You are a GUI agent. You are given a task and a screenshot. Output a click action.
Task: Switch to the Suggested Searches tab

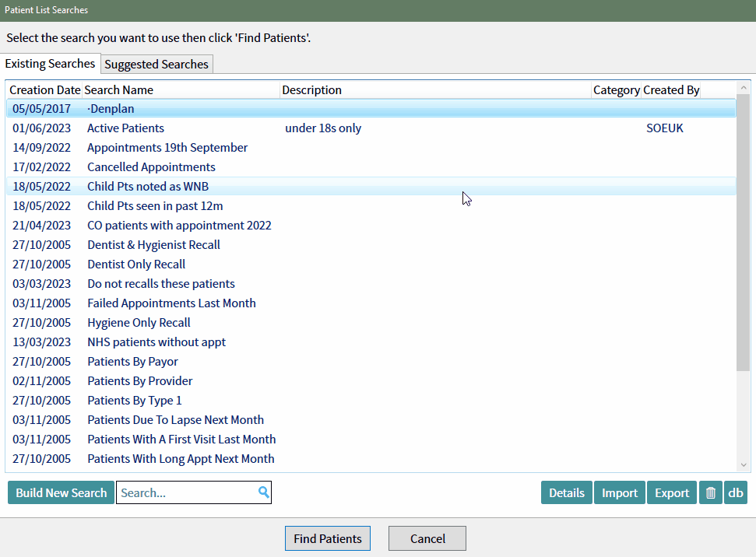coord(156,64)
